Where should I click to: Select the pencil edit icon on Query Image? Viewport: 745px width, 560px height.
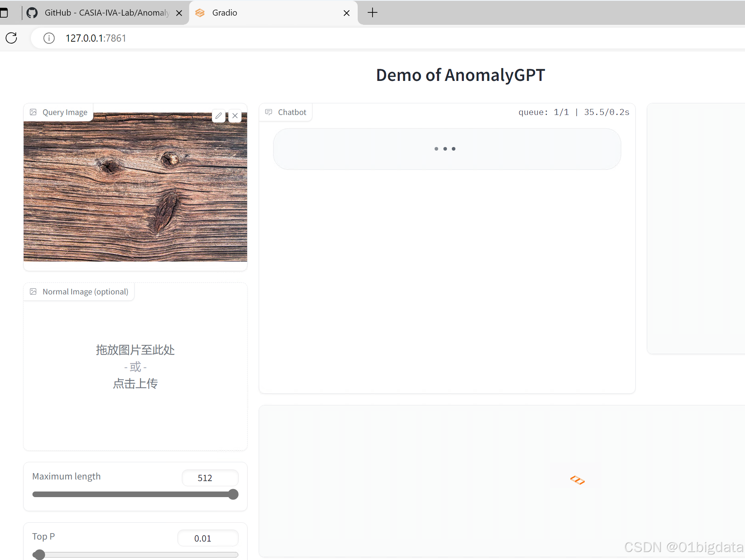pyautogui.click(x=219, y=115)
